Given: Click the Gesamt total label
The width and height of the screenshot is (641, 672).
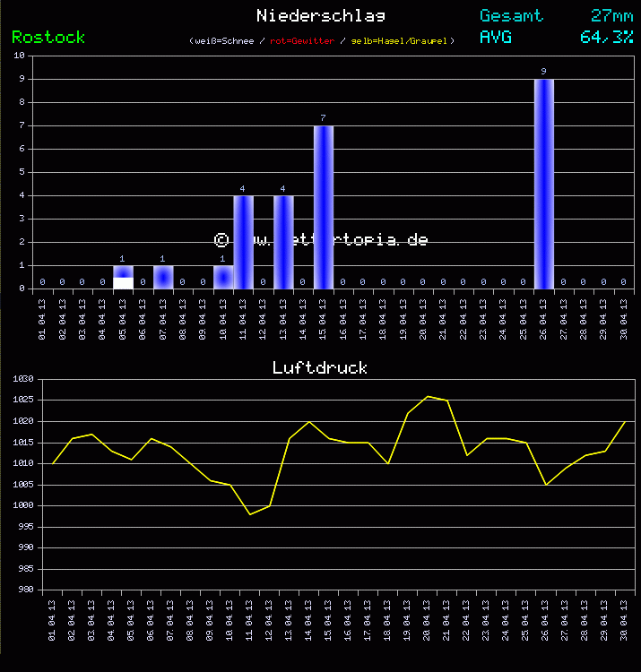Looking at the screenshot, I should click(x=511, y=15).
